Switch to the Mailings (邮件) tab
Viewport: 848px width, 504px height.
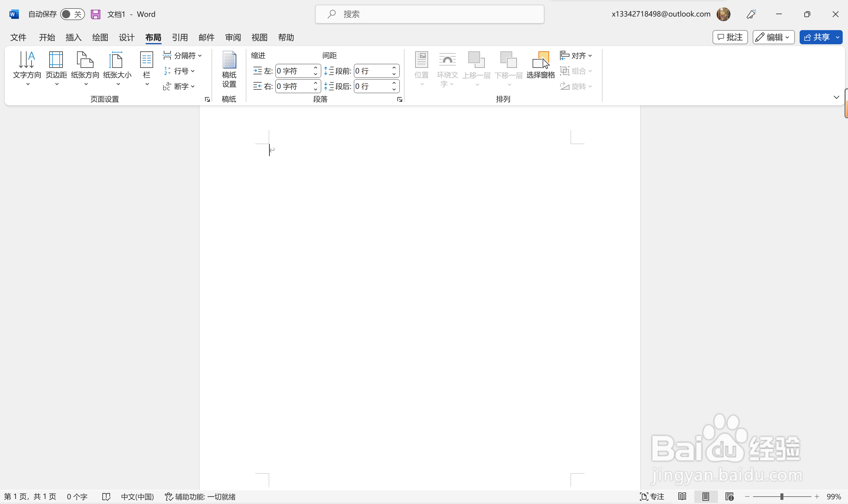pyautogui.click(x=207, y=37)
